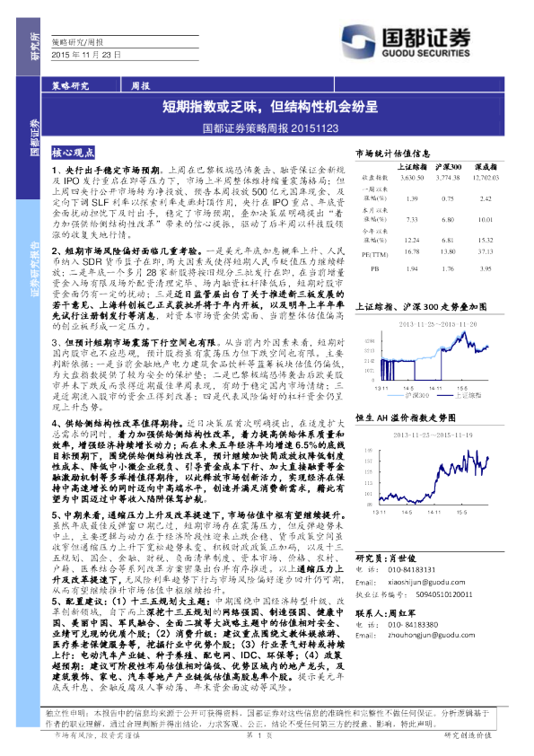This screenshot has width=534, height=756.
Task: Click the PE(TTM) row label
Action: pos(375,254)
